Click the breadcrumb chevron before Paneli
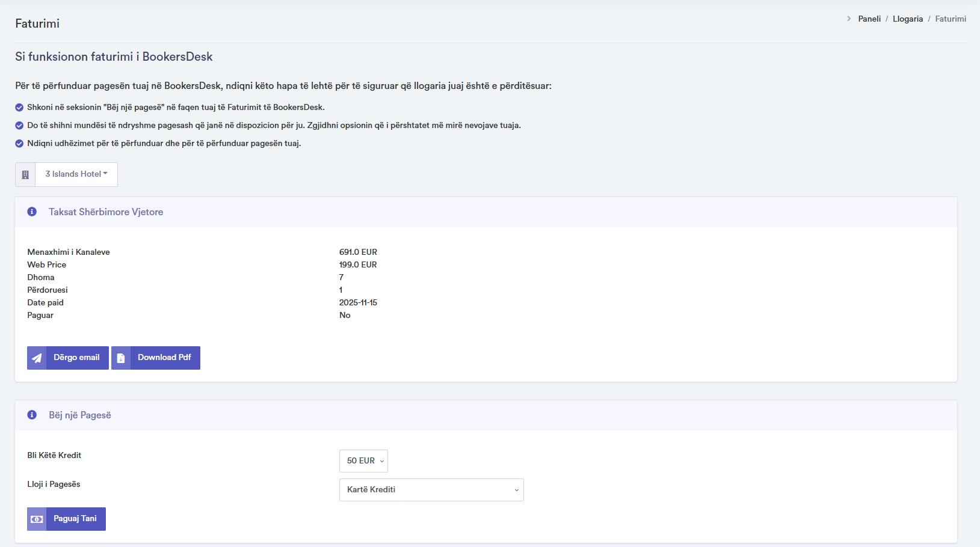Screen dimensions: 980x547 (849, 19)
